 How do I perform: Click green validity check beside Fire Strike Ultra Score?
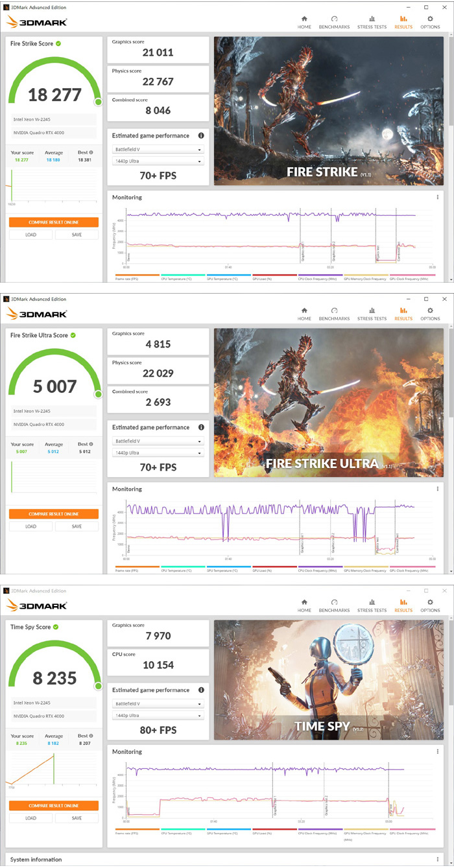(73, 335)
